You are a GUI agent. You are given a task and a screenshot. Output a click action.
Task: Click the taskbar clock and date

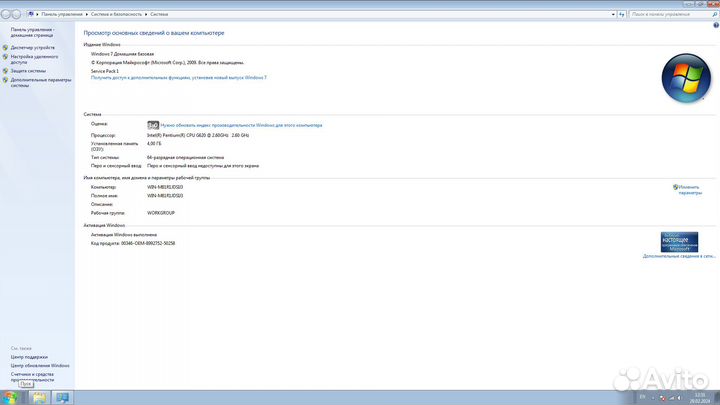(699, 398)
